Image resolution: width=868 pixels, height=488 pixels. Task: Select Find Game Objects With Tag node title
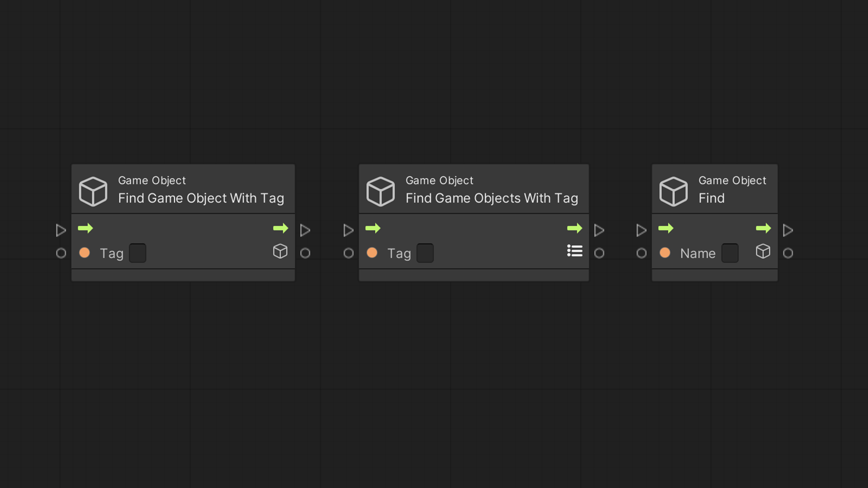coord(491,198)
